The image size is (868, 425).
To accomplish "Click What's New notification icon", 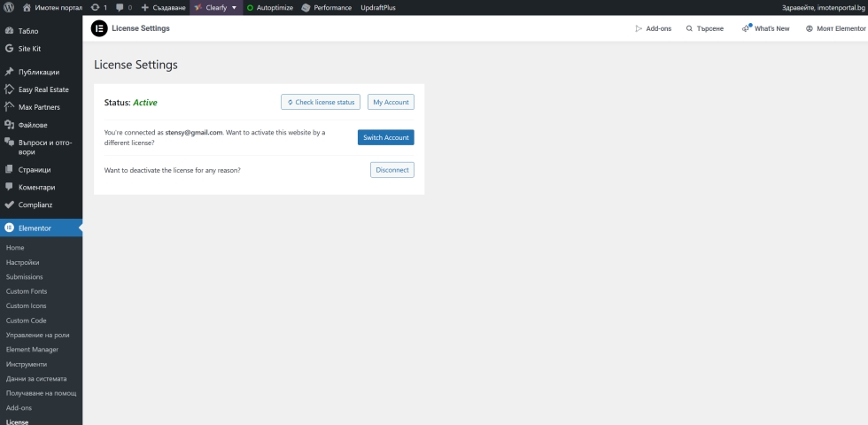I will [x=747, y=28].
